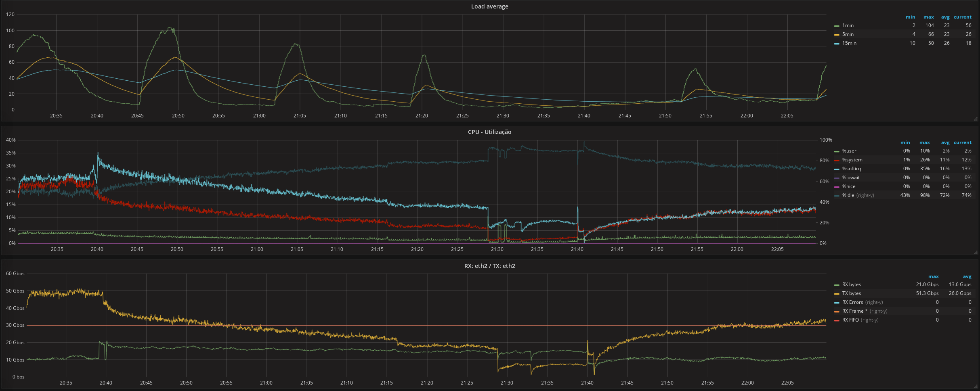The width and height of the screenshot is (980, 391).
Task: Click the red color swatch beside %system
Action: pos(837,160)
